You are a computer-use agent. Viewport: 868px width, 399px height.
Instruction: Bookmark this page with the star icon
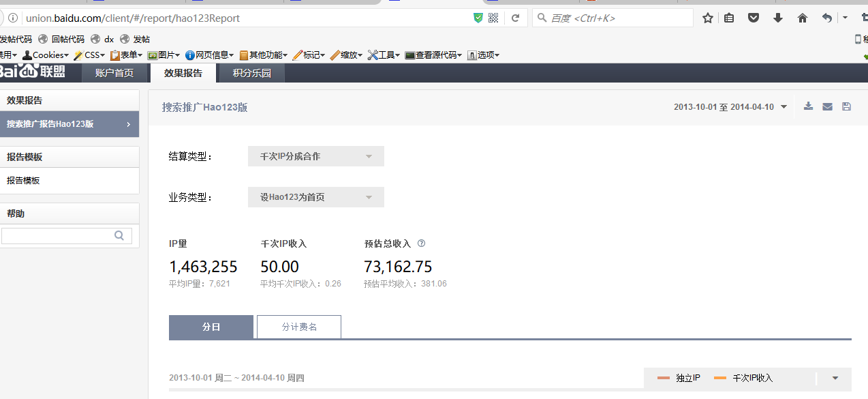click(x=708, y=18)
